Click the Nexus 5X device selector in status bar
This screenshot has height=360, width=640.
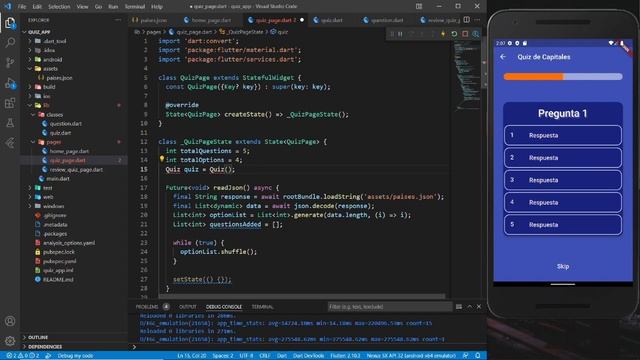click(411, 356)
